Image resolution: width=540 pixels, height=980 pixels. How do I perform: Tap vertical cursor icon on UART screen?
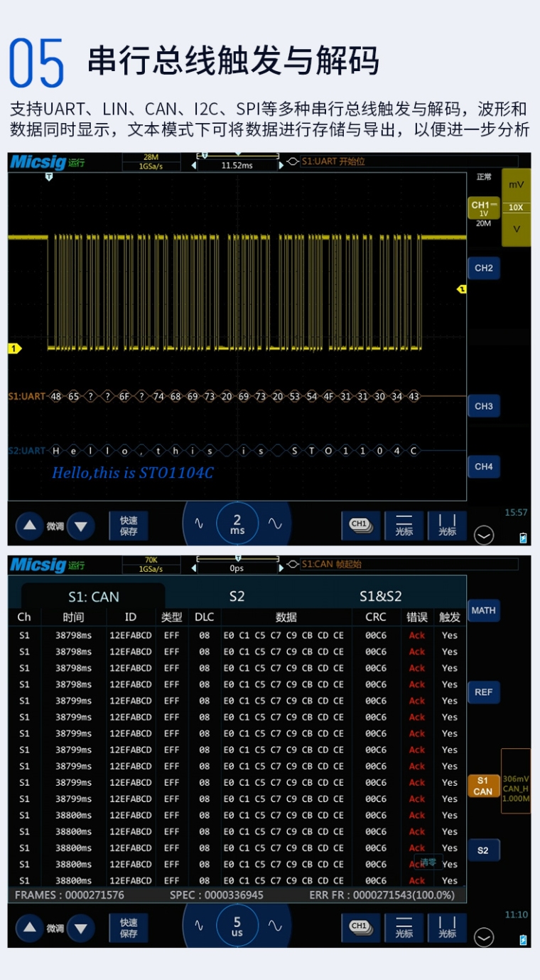447,526
